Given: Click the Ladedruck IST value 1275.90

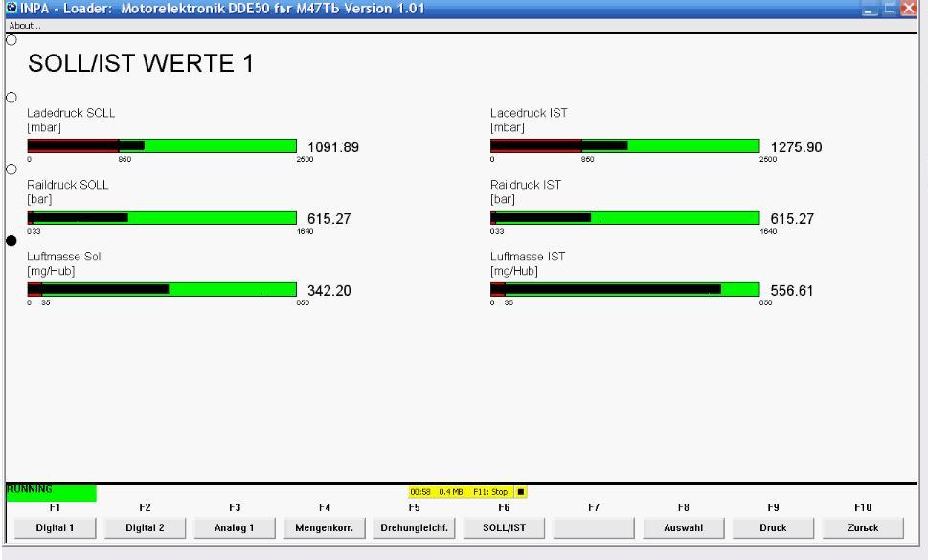Looking at the screenshot, I should (796, 147).
